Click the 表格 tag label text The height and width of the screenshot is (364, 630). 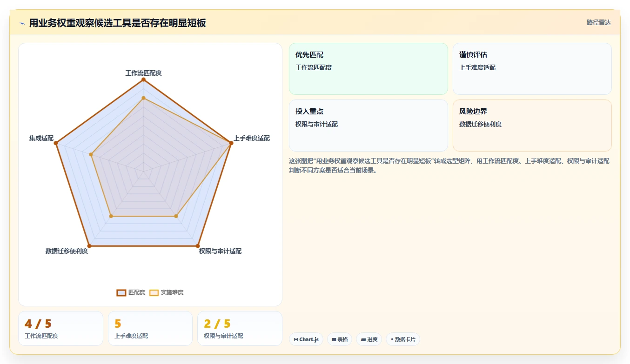pos(342,340)
